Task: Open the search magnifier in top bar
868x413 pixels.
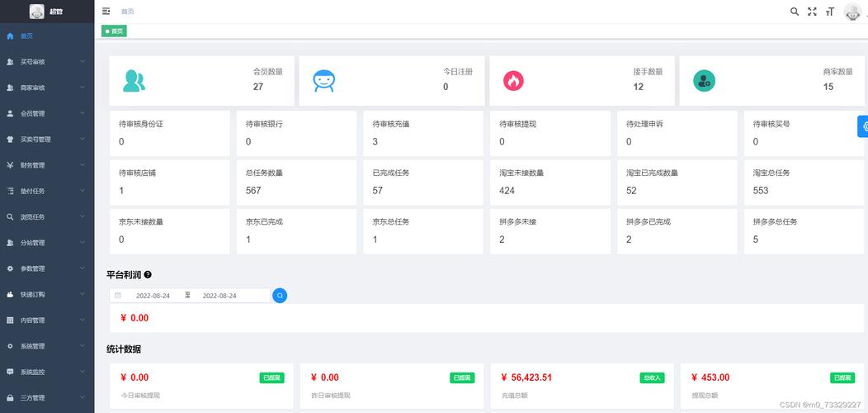Action: [795, 11]
